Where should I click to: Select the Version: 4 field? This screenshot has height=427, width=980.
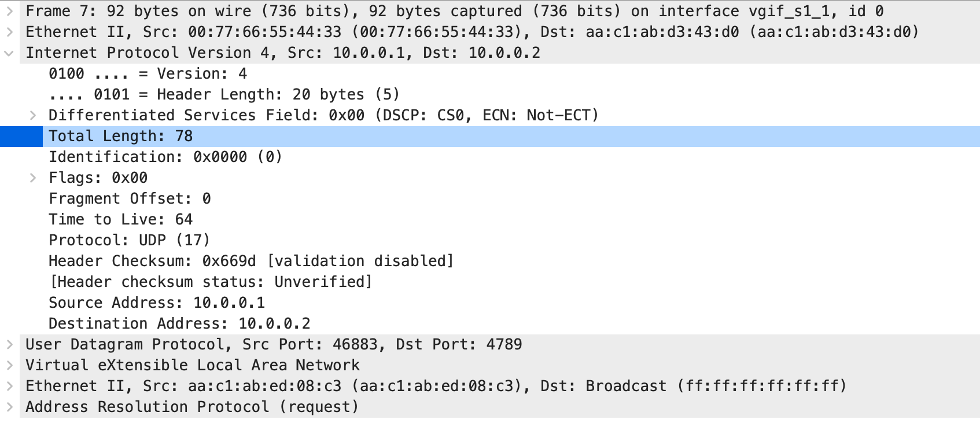[511, 73]
